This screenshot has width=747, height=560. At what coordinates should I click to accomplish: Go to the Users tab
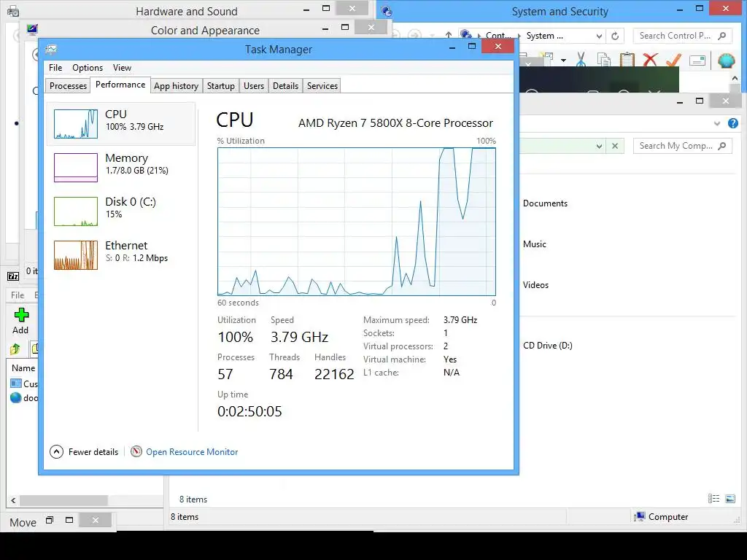(253, 86)
